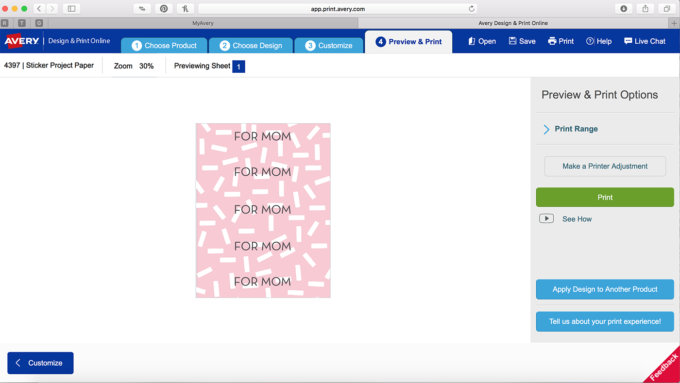The height and width of the screenshot is (383, 680).
Task: Click the sticker sheet preview thumbnail
Action: click(263, 210)
